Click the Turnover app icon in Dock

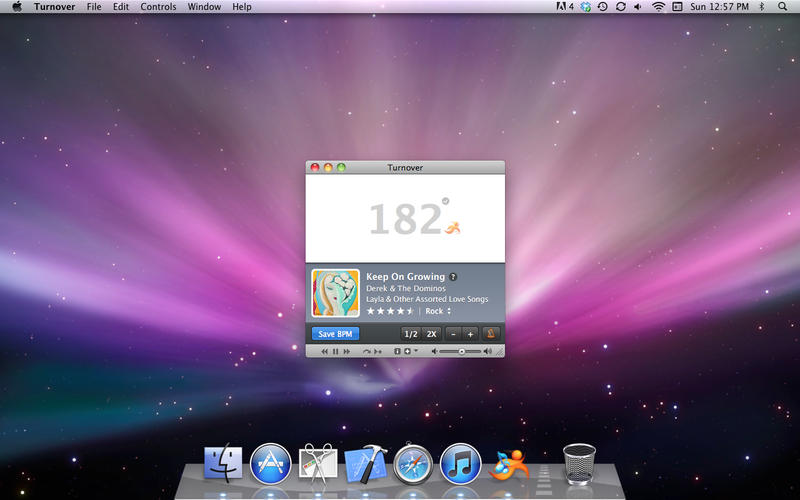(x=509, y=464)
